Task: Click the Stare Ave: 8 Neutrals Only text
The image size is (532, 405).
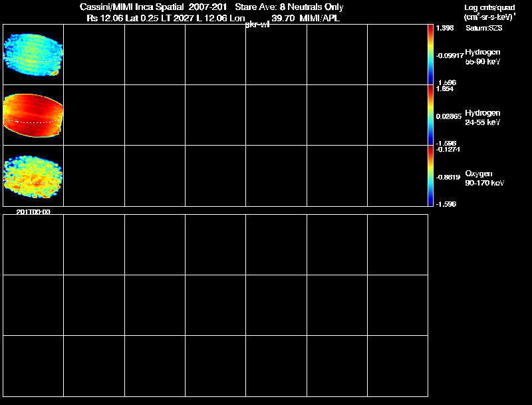Action: [289, 7]
